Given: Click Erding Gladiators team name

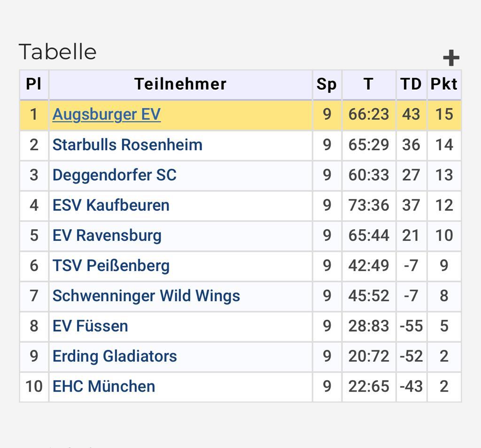Looking at the screenshot, I should [x=115, y=356].
